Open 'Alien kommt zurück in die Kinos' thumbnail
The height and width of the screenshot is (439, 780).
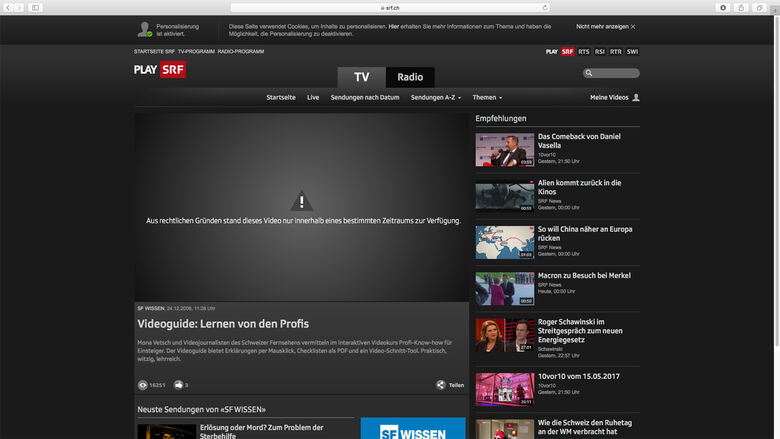[x=504, y=196]
